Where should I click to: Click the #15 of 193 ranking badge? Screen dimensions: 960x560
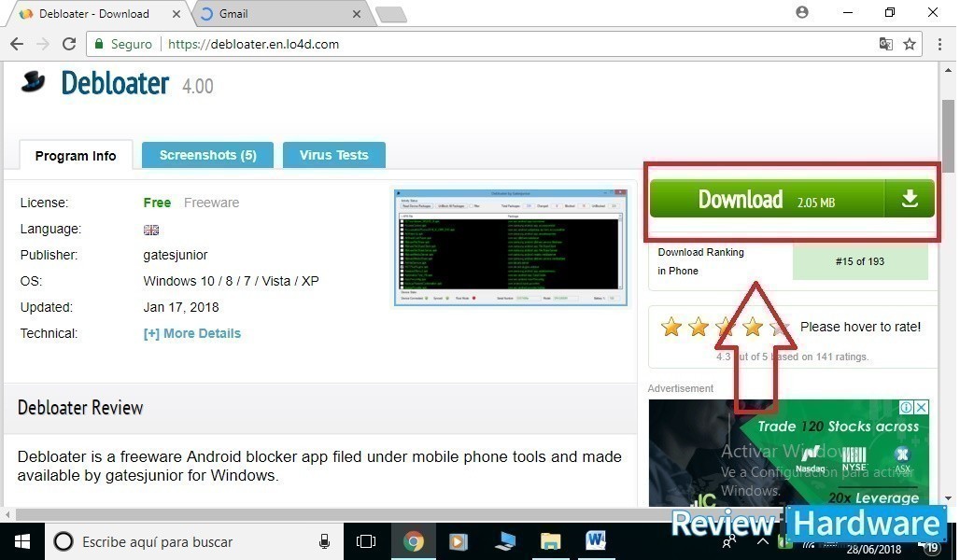pos(860,261)
